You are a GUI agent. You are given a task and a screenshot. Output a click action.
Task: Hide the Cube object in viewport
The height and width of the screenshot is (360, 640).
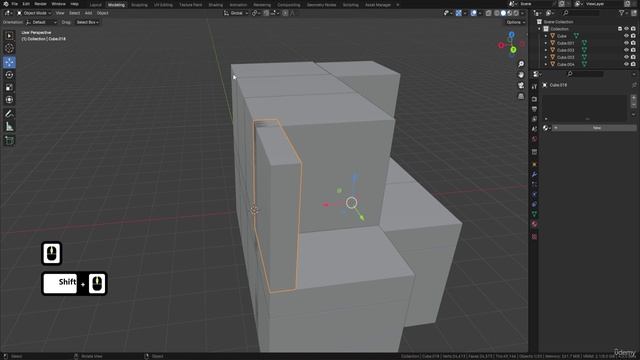coord(626,36)
